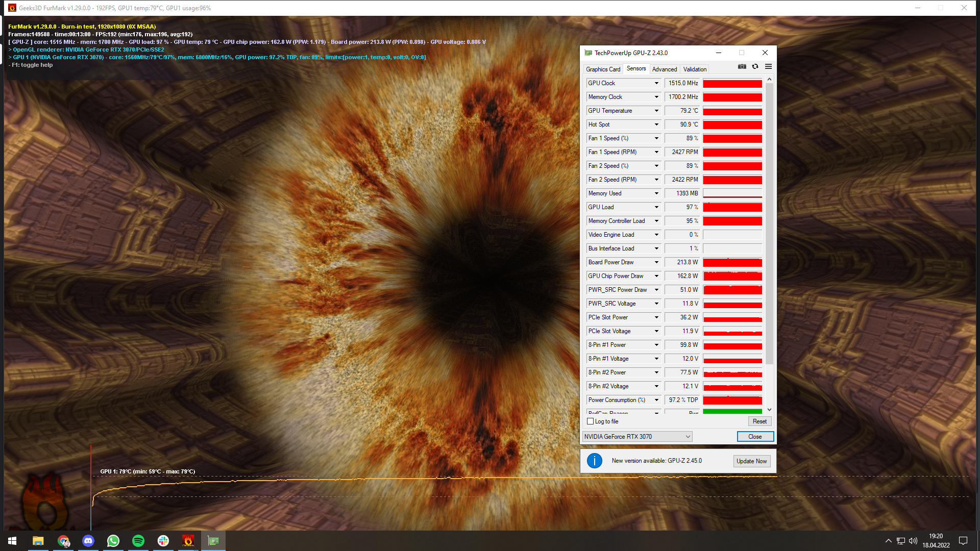Switch to the Advanced tab
980x551 pixels.
(664, 69)
